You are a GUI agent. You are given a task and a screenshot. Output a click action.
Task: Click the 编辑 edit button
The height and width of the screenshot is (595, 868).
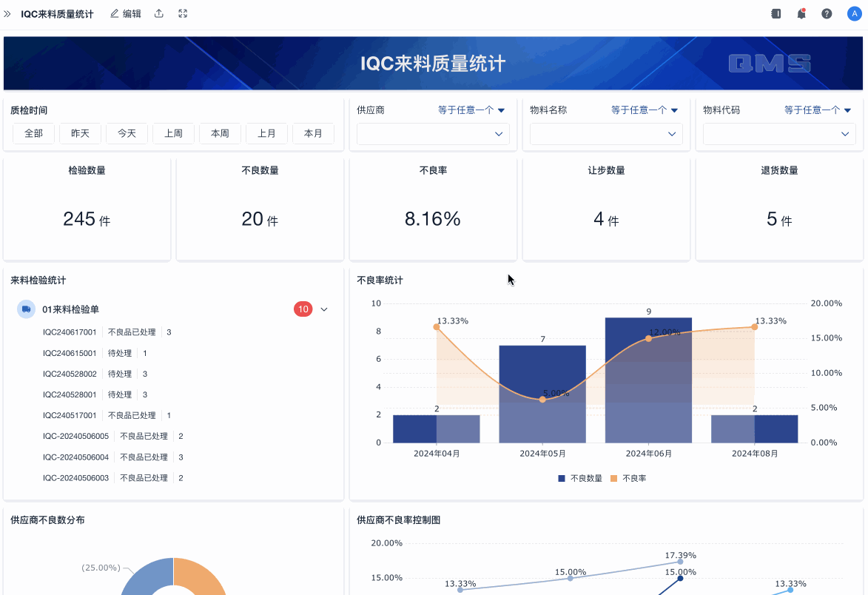click(126, 14)
